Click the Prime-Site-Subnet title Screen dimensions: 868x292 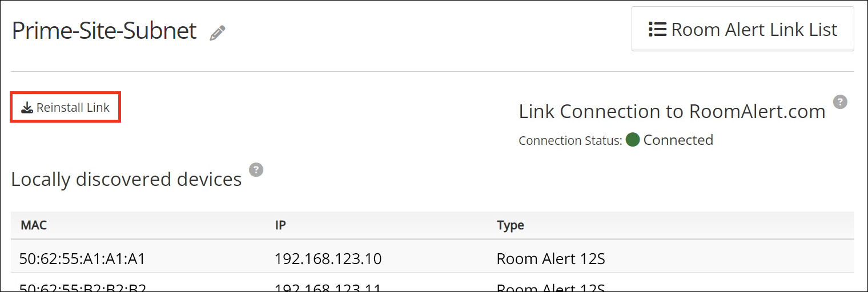pos(105,31)
